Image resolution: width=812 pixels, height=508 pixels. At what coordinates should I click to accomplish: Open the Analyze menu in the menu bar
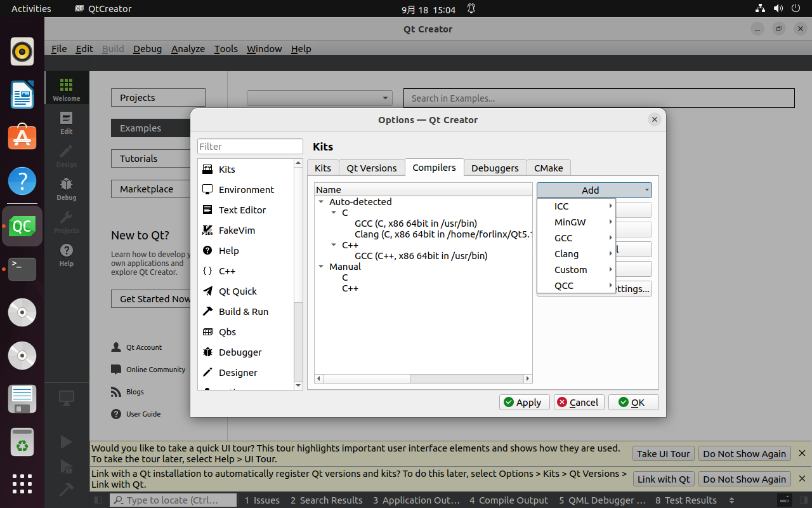point(188,49)
